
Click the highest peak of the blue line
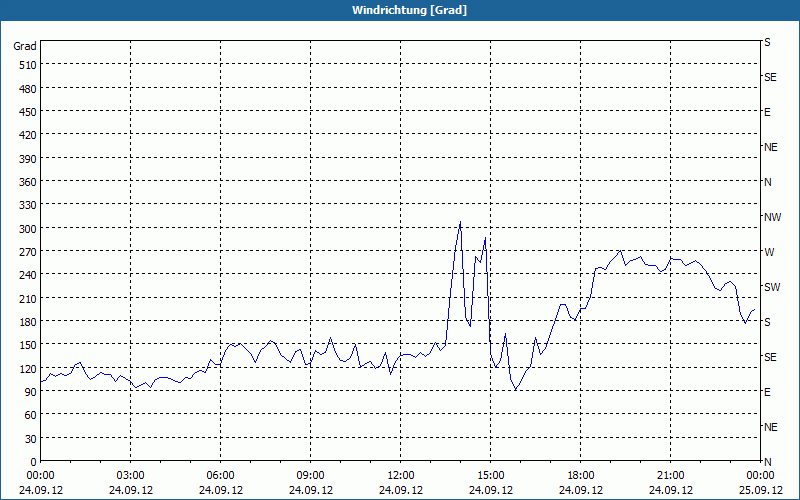point(460,222)
